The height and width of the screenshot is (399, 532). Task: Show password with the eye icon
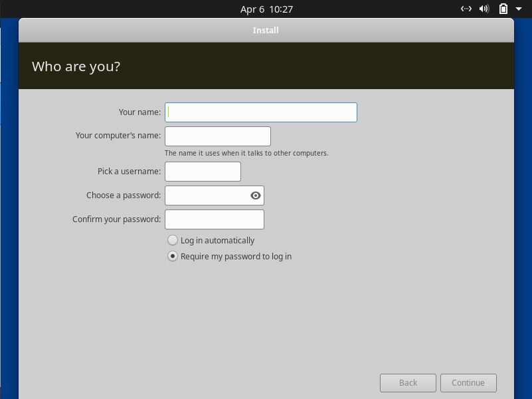click(x=256, y=196)
